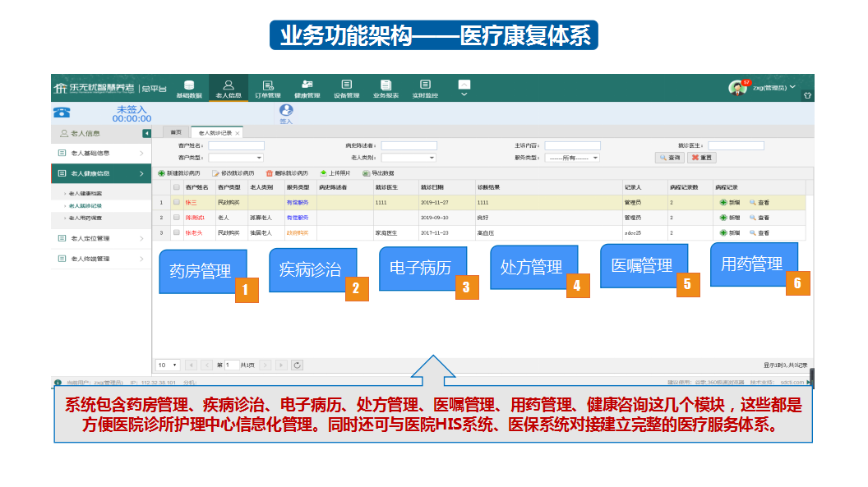Open customer 张三 name link
Screen dimensions: 868x487
191,202
